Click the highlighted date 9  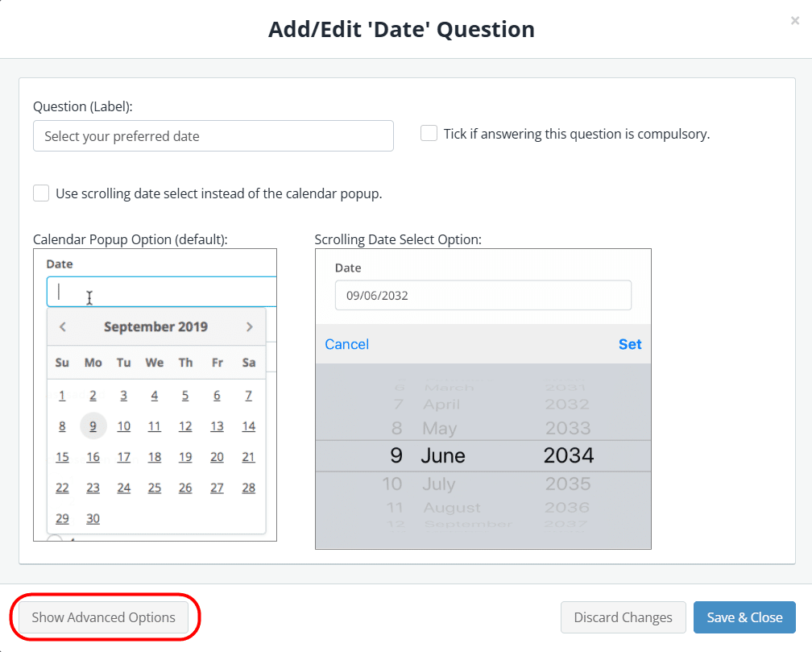(93, 426)
